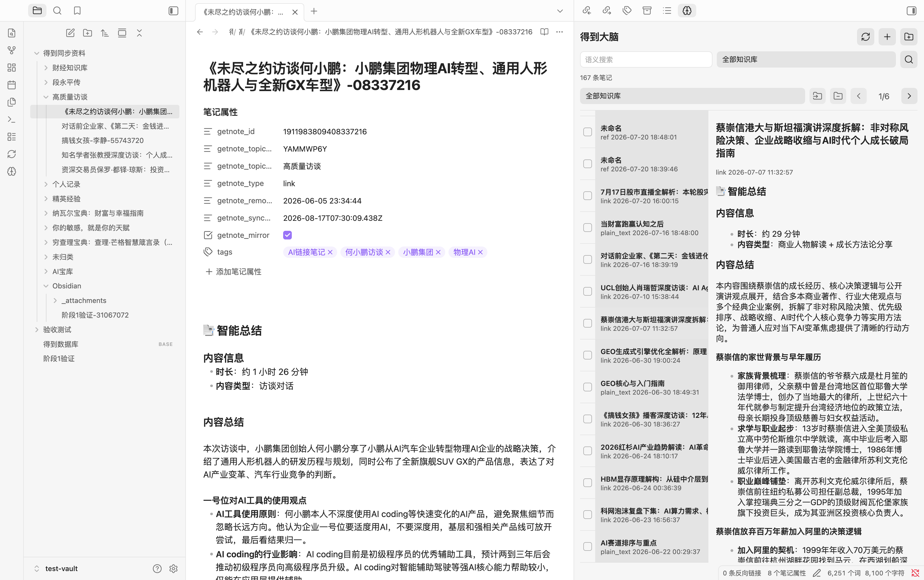The height and width of the screenshot is (580, 924).
Task: Check the AI赛道排序与重点 note
Action: pos(587,547)
